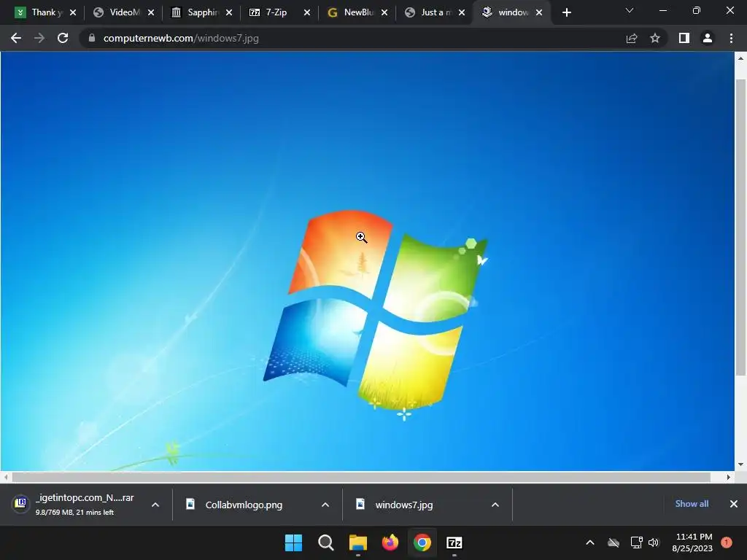Click the Chrome taskbar icon
The image size is (747, 560).
[422, 542]
